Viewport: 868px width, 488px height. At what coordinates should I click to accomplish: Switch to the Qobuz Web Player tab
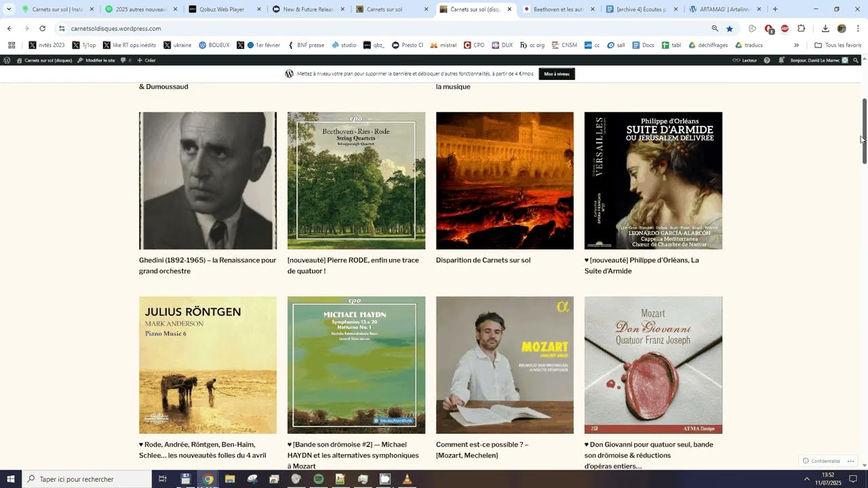pos(224,9)
